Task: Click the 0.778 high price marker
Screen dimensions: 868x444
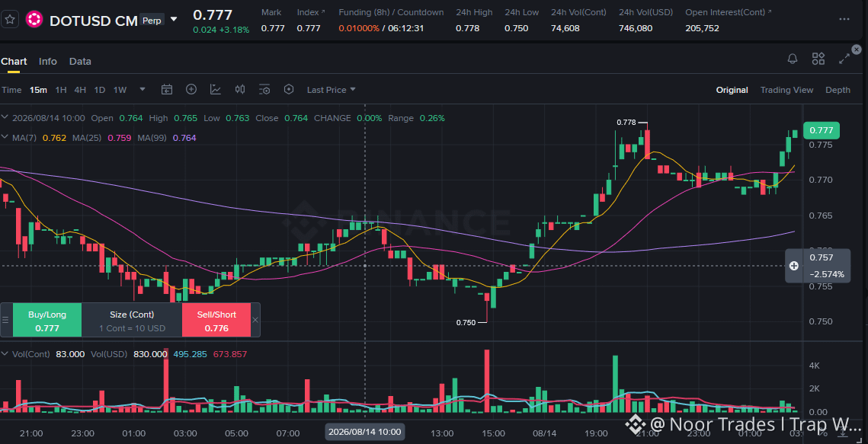Action: pyautogui.click(x=626, y=123)
